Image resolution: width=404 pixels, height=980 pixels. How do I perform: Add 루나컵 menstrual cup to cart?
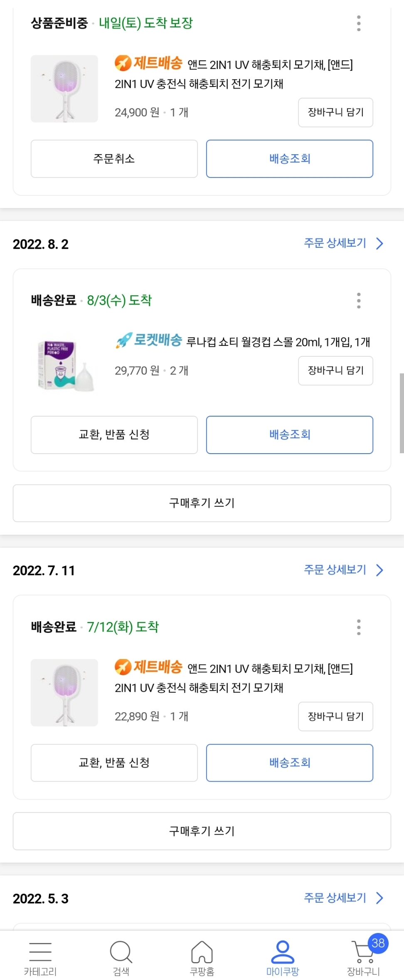335,370
